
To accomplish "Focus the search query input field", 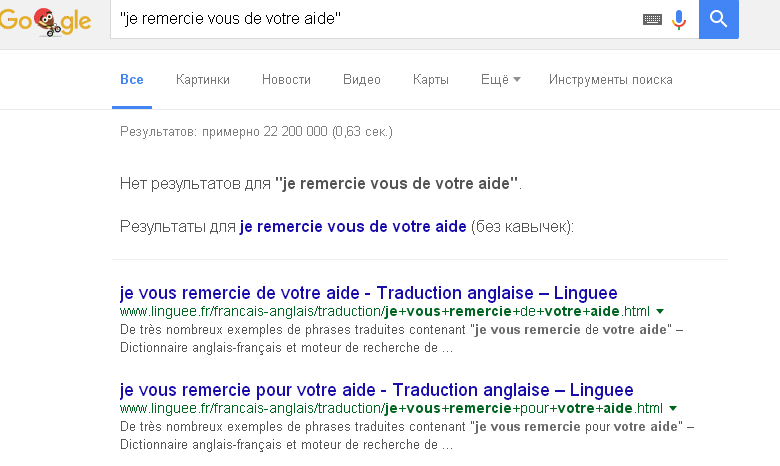I will (x=378, y=19).
